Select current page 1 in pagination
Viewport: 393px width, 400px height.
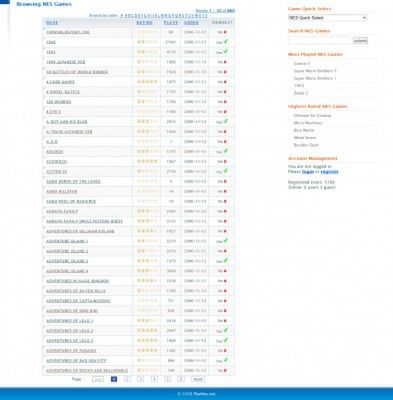[x=114, y=379]
